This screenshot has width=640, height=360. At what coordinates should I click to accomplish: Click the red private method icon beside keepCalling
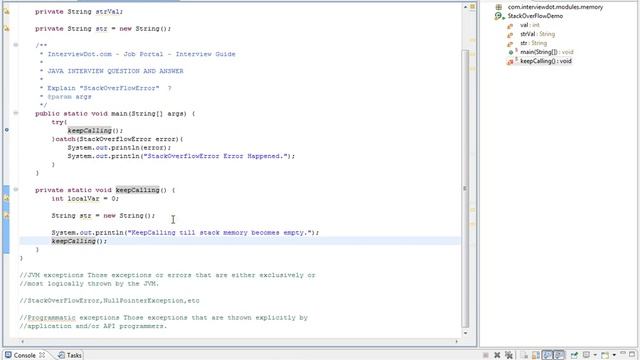510,62
